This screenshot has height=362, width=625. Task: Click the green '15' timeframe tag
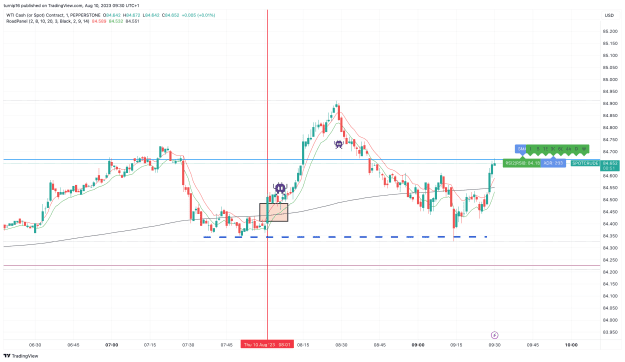click(546, 149)
